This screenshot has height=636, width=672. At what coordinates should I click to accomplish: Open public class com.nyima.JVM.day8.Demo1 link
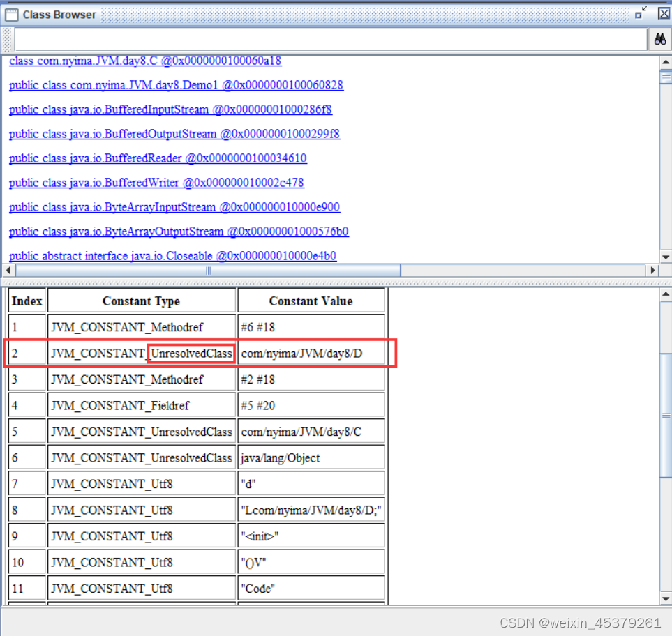[x=176, y=85]
